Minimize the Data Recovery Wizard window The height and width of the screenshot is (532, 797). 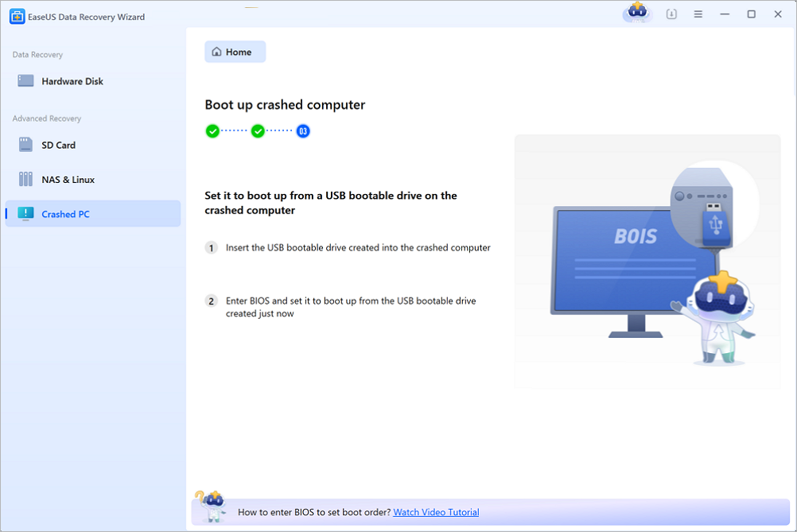(725, 14)
